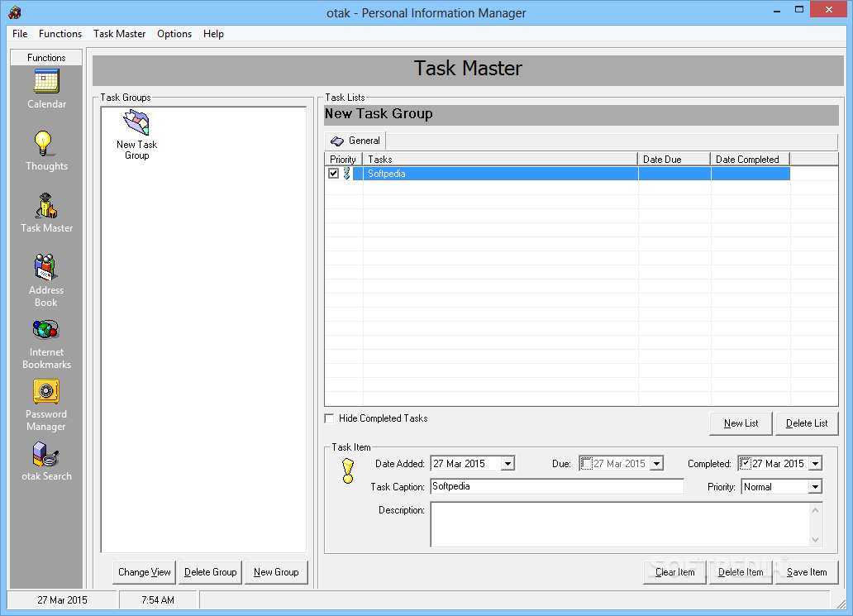Image resolution: width=853 pixels, height=616 pixels.
Task: Open the Internet Bookmarks icon
Action: point(45,330)
